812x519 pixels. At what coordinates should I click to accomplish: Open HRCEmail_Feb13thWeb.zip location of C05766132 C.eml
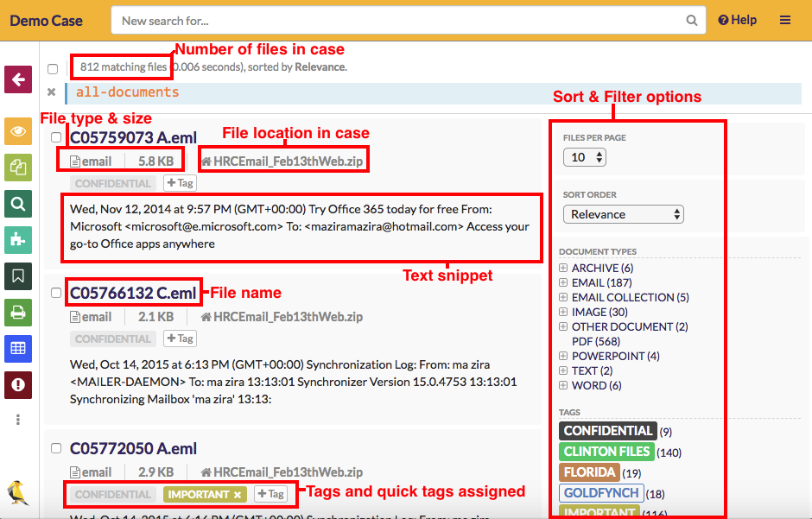click(x=282, y=317)
